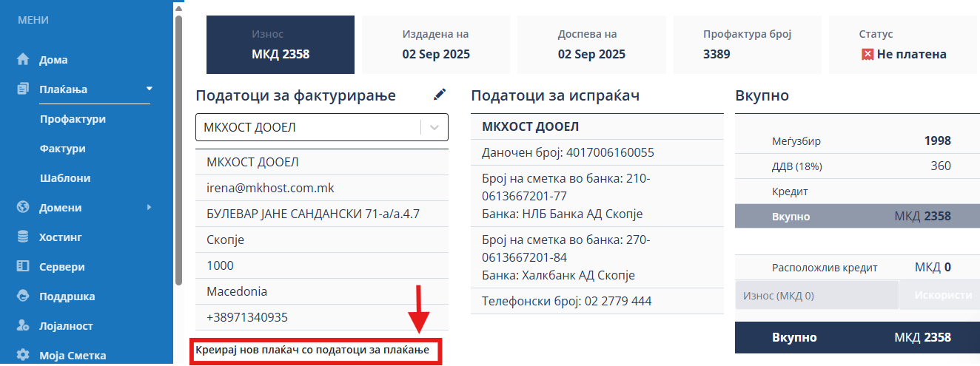The image size is (980, 366).
Task: Click the Износ МКД 2358 card
Action: 280,44
